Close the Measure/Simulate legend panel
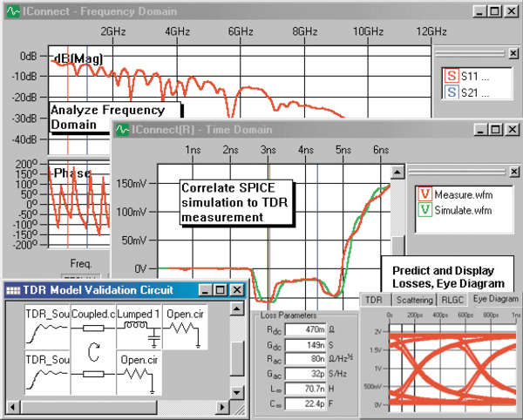 514,172
